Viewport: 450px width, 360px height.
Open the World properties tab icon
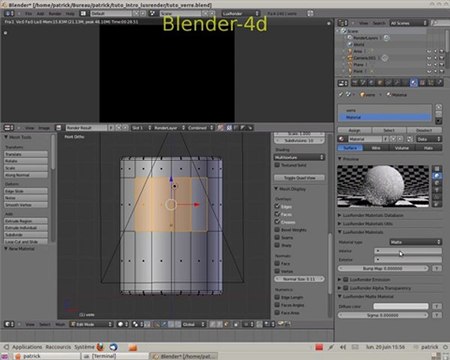point(372,83)
